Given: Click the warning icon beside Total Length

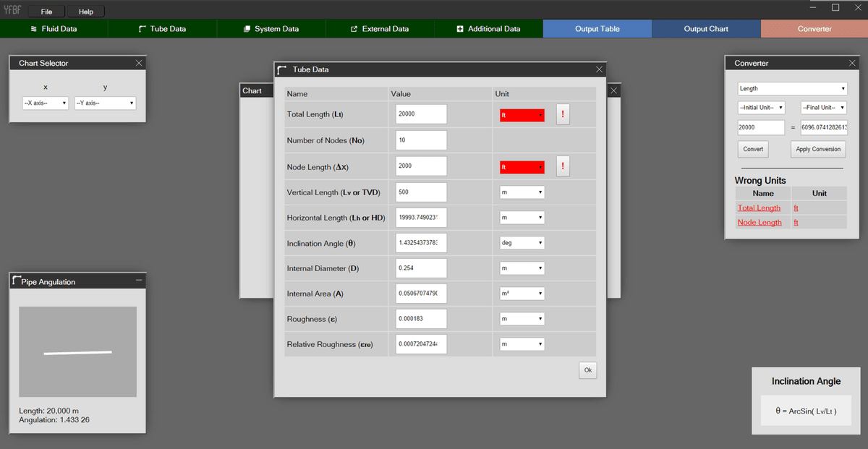Looking at the screenshot, I should pos(563,114).
